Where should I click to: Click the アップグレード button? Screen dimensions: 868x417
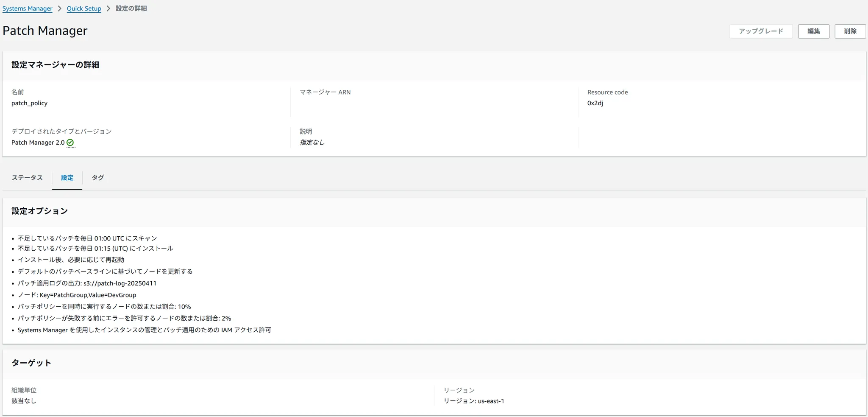761,31
